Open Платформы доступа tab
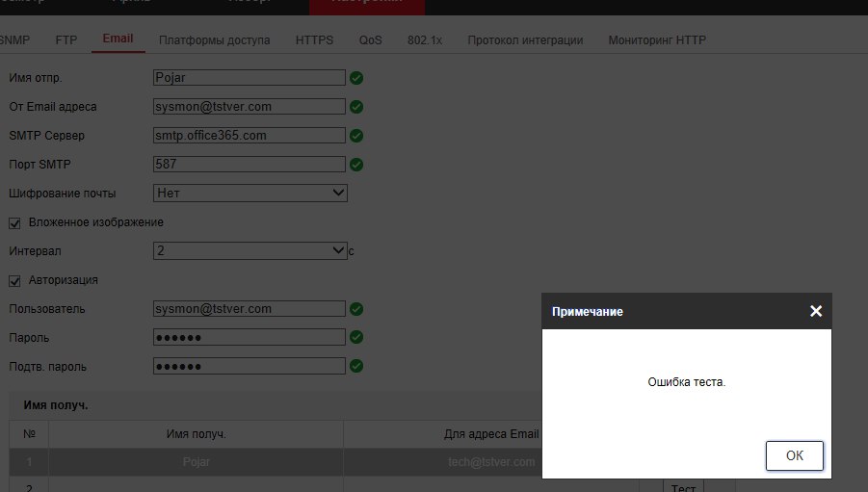The width and height of the screenshot is (868, 492). click(214, 39)
